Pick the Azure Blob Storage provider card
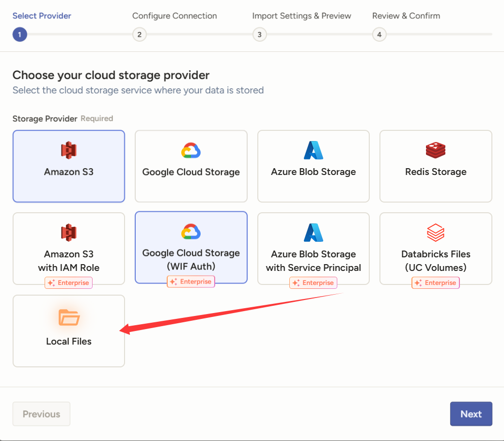This screenshot has height=441, width=504. click(x=314, y=166)
